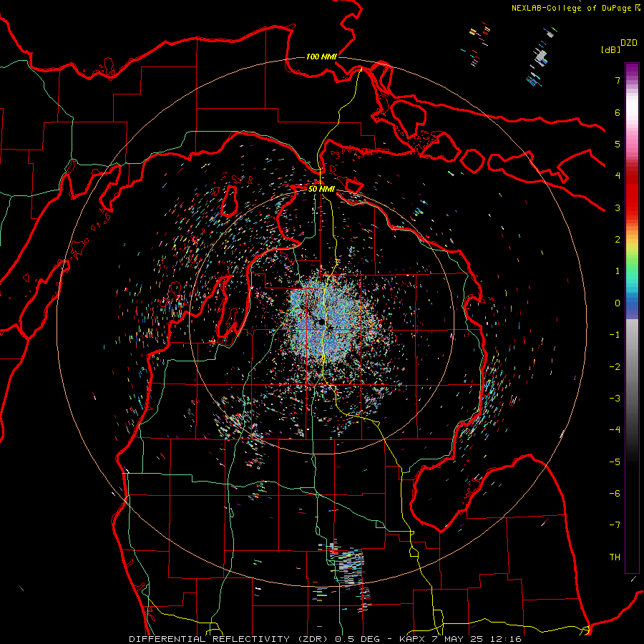This screenshot has height=644, width=644.
Task: Click the 5 value on the color scale
Action: point(618,144)
